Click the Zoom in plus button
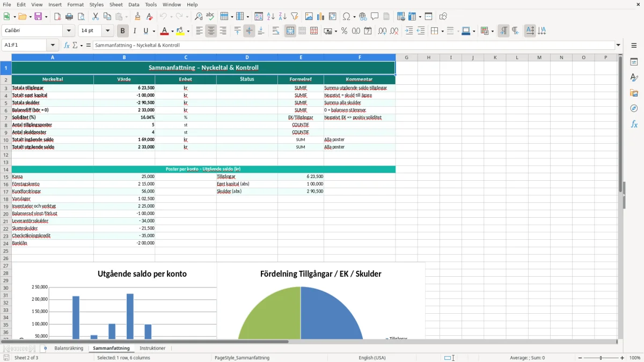Viewport: 644px width, 362px height. pyautogui.click(x=622, y=358)
